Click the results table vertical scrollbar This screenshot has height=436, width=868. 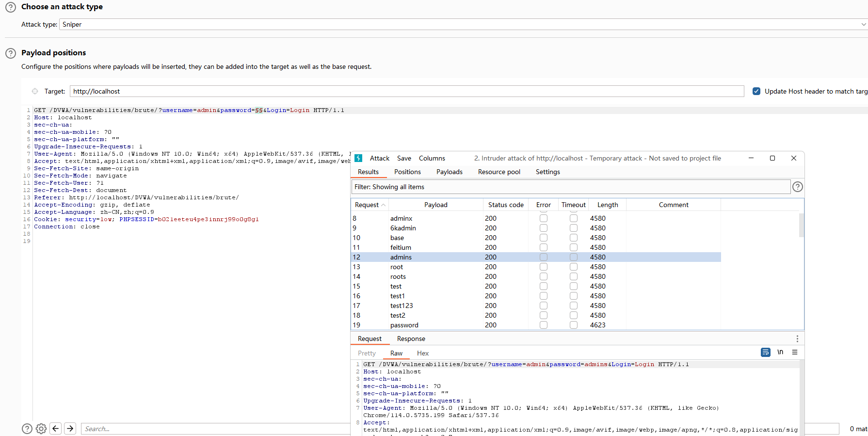coord(801,226)
